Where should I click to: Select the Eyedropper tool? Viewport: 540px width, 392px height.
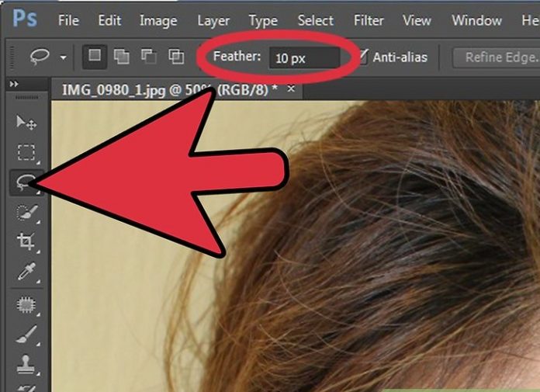tap(26, 272)
